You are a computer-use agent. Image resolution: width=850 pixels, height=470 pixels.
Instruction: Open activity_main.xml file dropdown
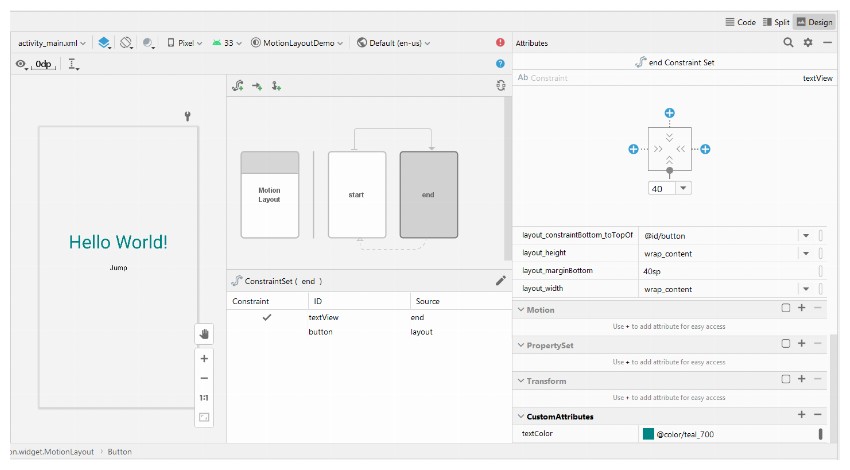(x=51, y=43)
